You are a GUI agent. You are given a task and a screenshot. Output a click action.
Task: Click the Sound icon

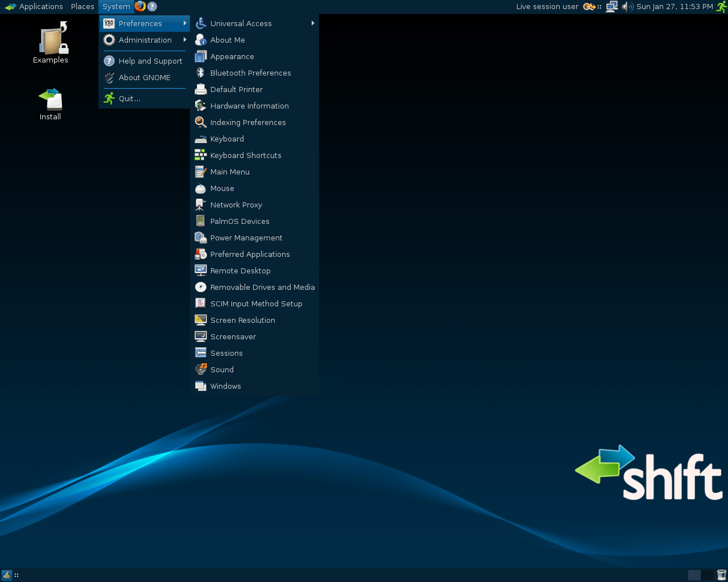pyautogui.click(x=201, y=369)
